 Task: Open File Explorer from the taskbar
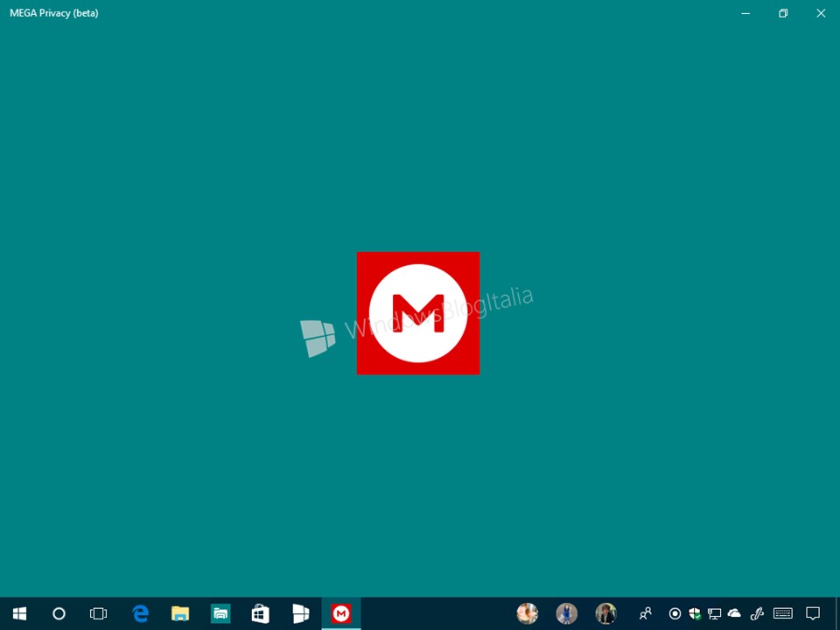coord(180,613)
